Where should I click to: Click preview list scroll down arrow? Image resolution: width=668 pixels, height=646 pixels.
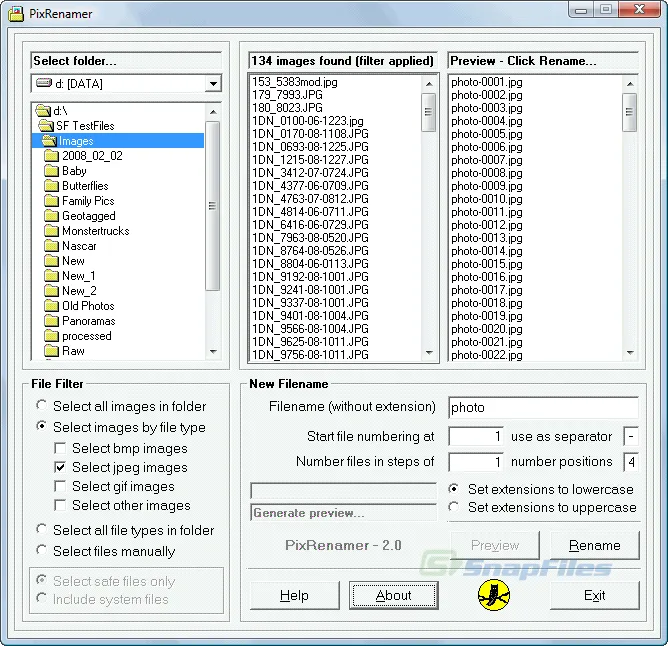(630, 353)
